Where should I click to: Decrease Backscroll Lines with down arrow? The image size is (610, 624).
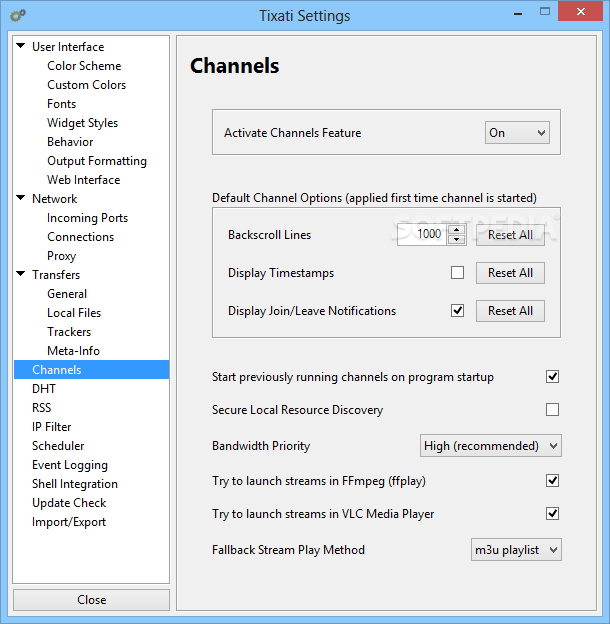click(456, 240)
